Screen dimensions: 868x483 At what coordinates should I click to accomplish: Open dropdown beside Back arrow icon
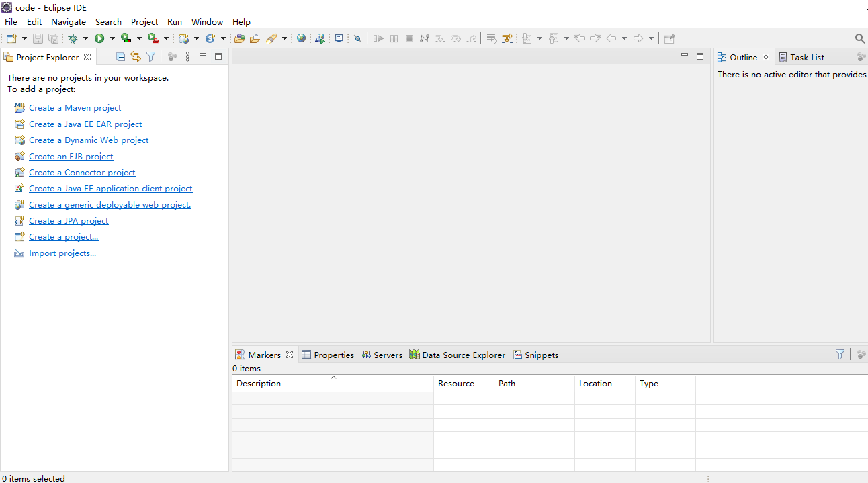[624, 38]
